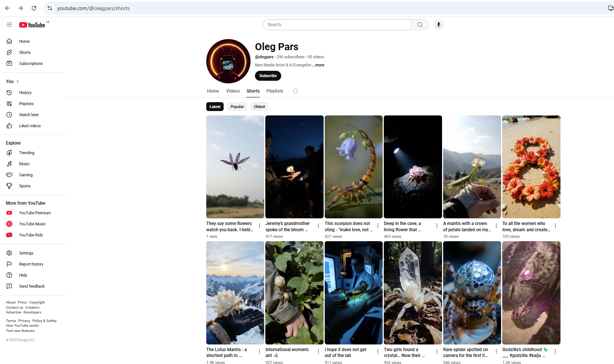Subscribe to Oleg Pars channel
Screen dimensions: 614x364
pos(268,76)
